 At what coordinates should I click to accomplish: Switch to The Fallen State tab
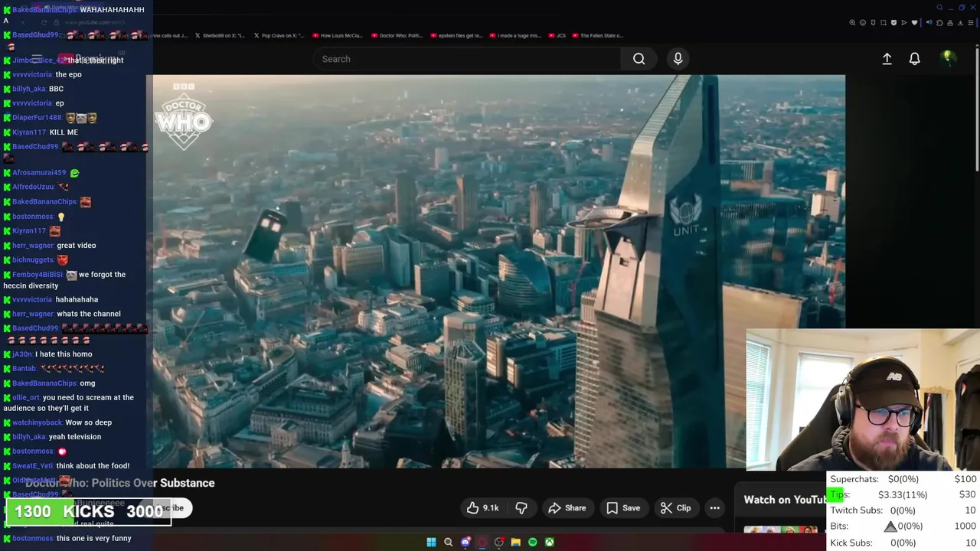[598, 35]
